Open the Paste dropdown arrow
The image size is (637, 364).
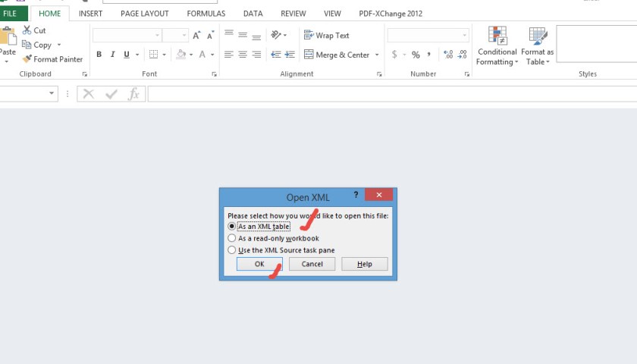(7, 61)
